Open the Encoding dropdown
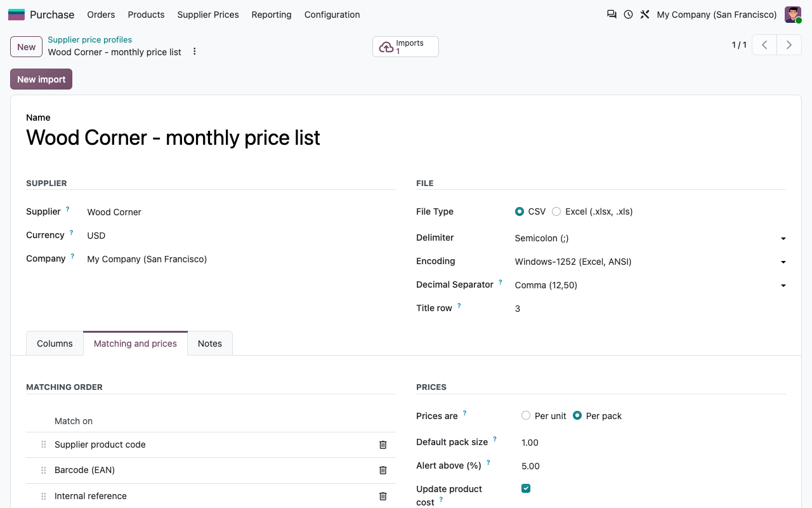This screenshot has height=508, width=812. pyautogui.click(x=650, y=262)
